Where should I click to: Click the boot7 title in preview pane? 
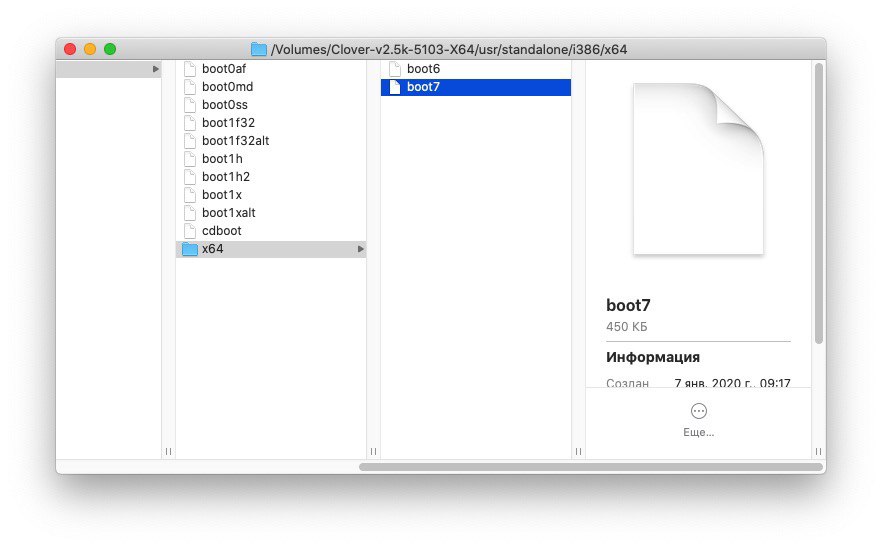click(628, 305)
